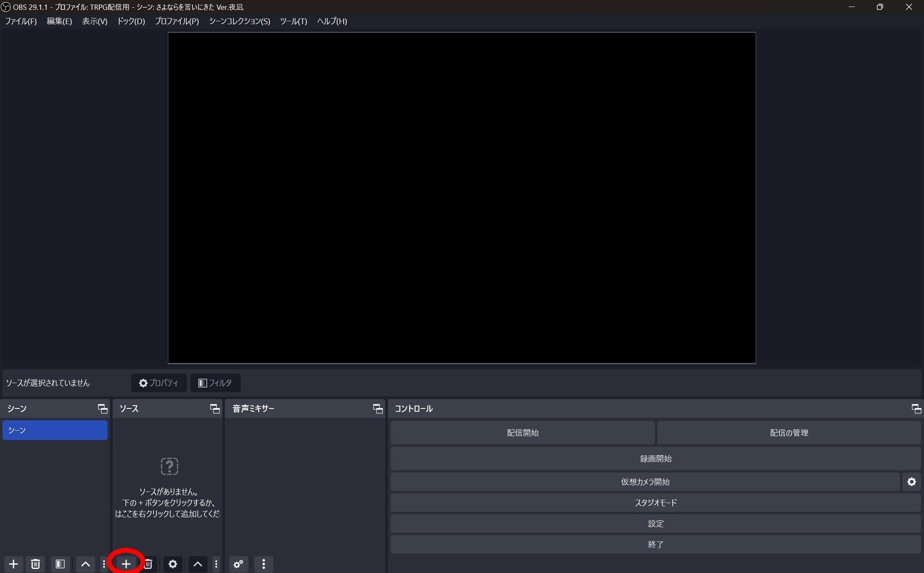Click the add source plus button
Screen dimensions: 924x573
coord(126,564)
